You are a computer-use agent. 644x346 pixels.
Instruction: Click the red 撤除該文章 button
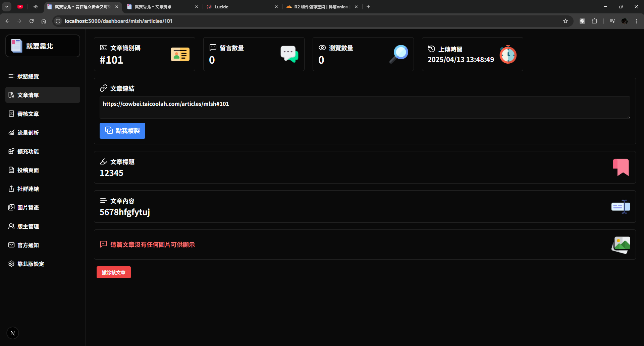[x=114, y=272]
